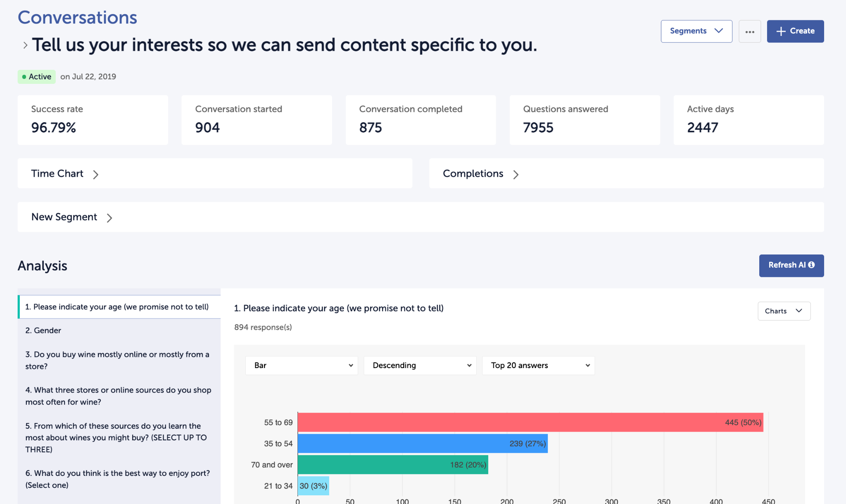Open the Charts dropdown
This screenshot has width=846, height=504.
point(784,311)
